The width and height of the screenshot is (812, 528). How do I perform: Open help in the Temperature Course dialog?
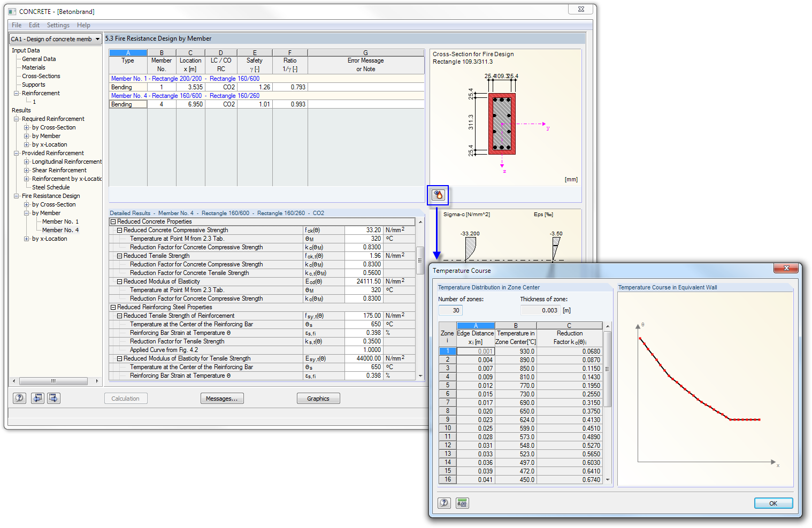click(444, 503)
